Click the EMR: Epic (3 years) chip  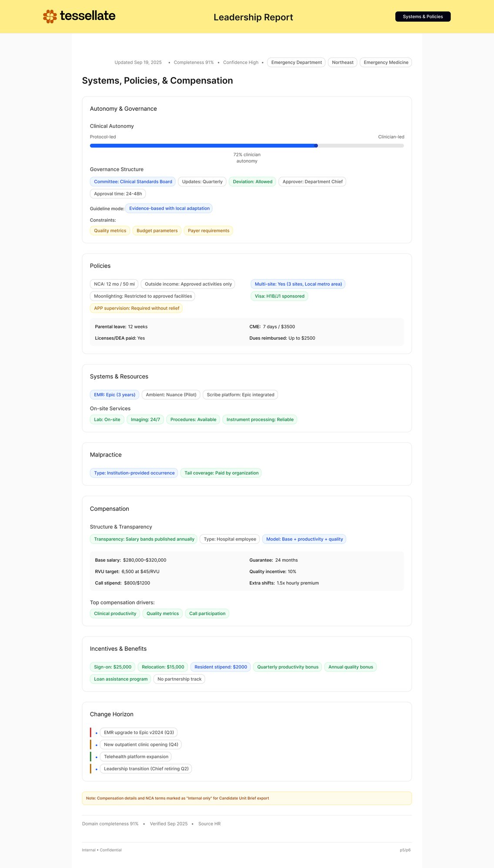tap(114, 395)
